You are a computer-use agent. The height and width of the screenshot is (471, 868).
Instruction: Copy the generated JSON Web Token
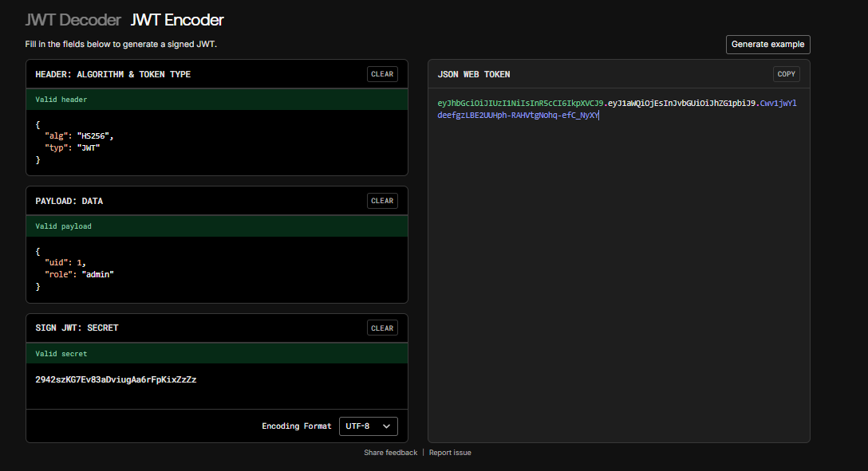[786, 74]
